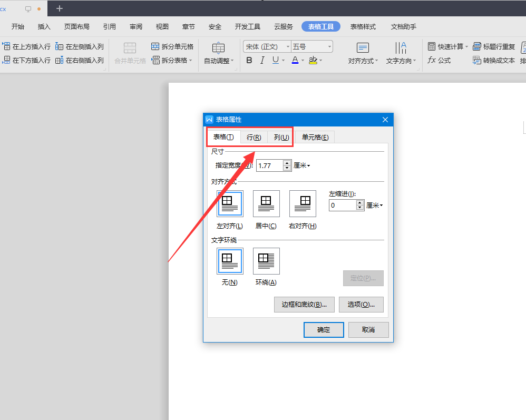Switch to 单元格(E) tab in dialog
Viewport: 526px width, 420px height.
tap(315, 137)
